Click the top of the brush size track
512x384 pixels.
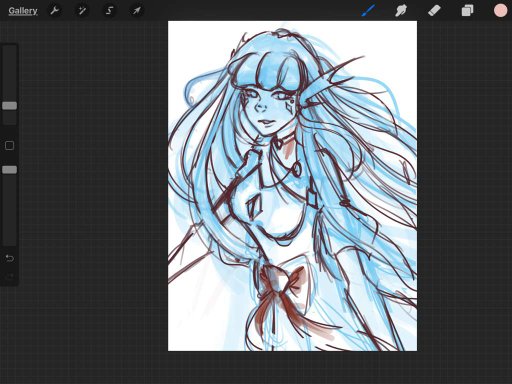9,49
